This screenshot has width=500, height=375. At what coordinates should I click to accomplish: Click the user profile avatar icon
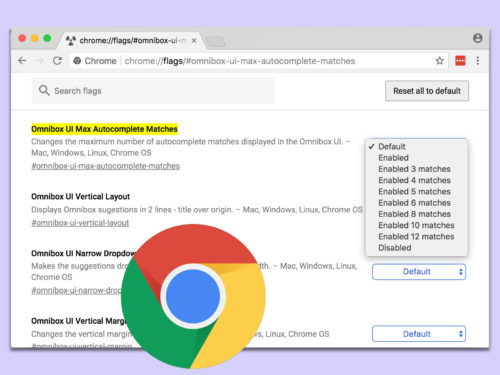[x=478, y=38]
